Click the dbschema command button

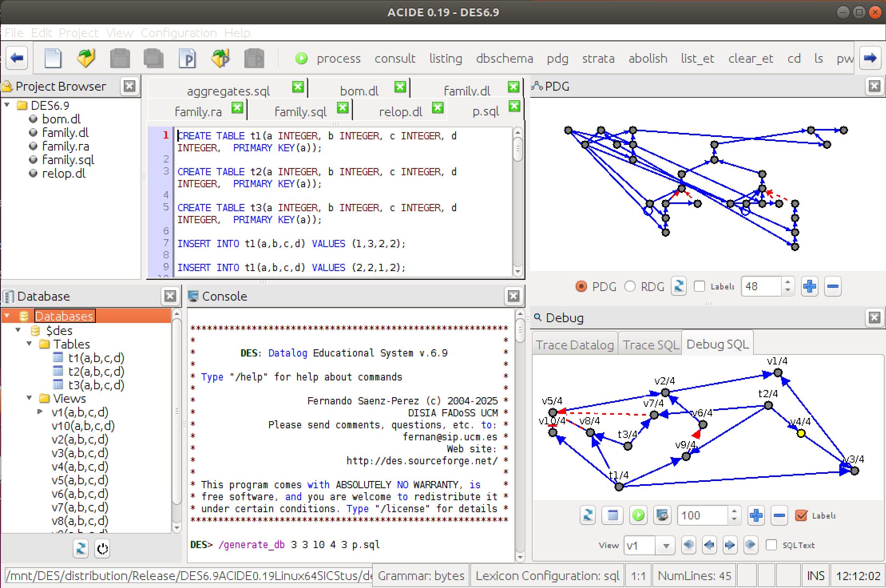[x=504, y=59]
